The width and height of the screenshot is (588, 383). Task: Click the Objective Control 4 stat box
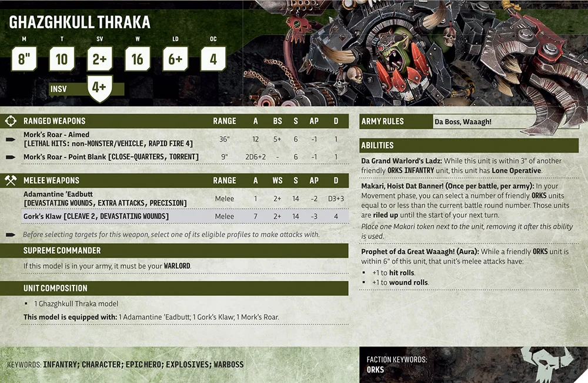pos(213,59)
